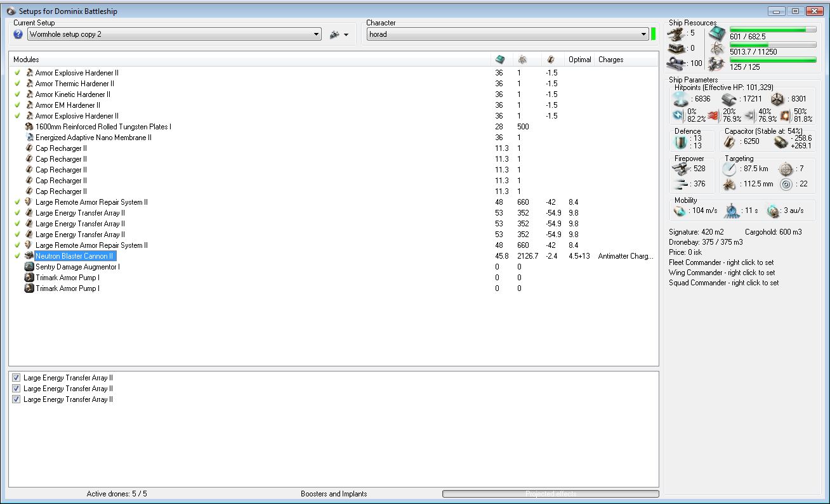Click the scan resolution icon showing 112.5 mm
The width and height of the screenshot is (830, 504).
[730, 184]
